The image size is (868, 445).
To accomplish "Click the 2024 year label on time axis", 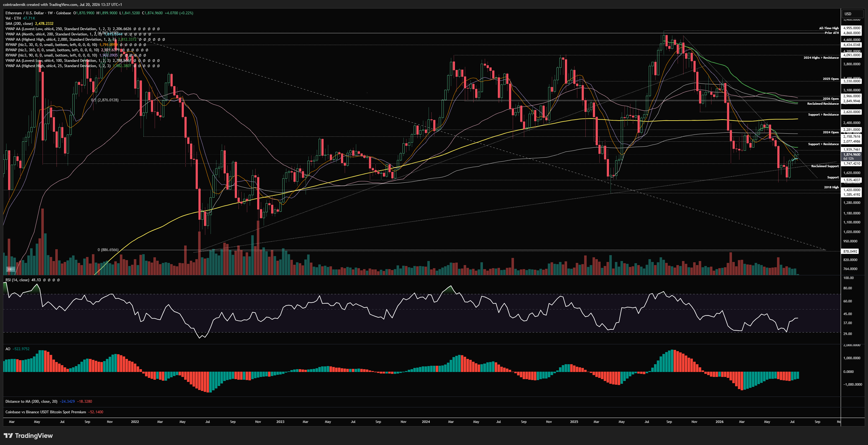I will click(425, 422).
